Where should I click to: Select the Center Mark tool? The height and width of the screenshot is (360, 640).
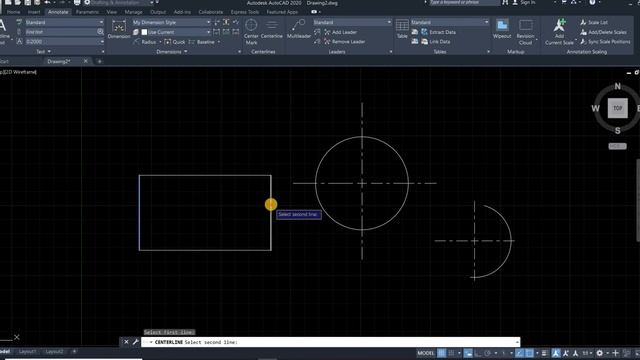251,31
